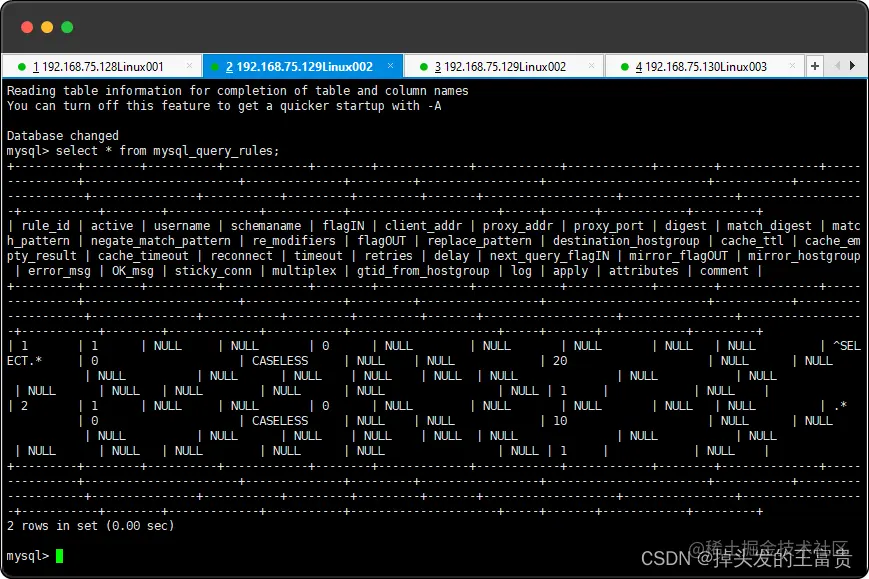Click 'match_digest' column header
Viewport: 869px width, 579px height.
pos(769,226)
